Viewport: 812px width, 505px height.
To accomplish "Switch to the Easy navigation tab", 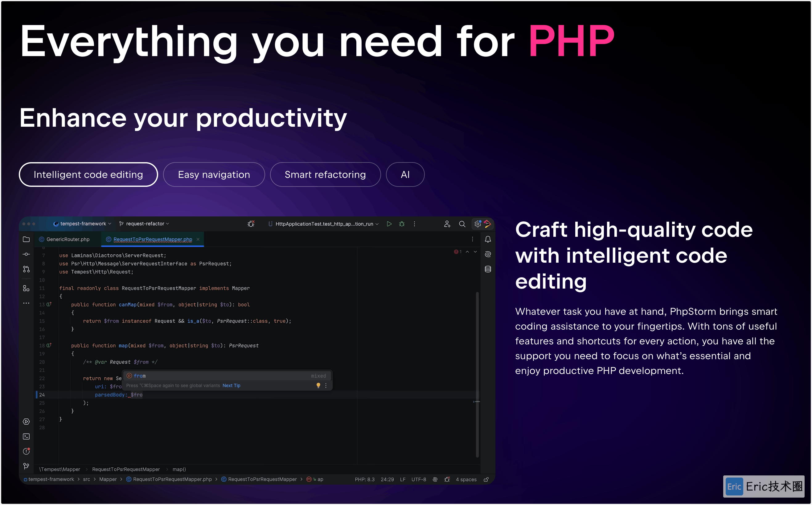I will (x=214, y=174).
